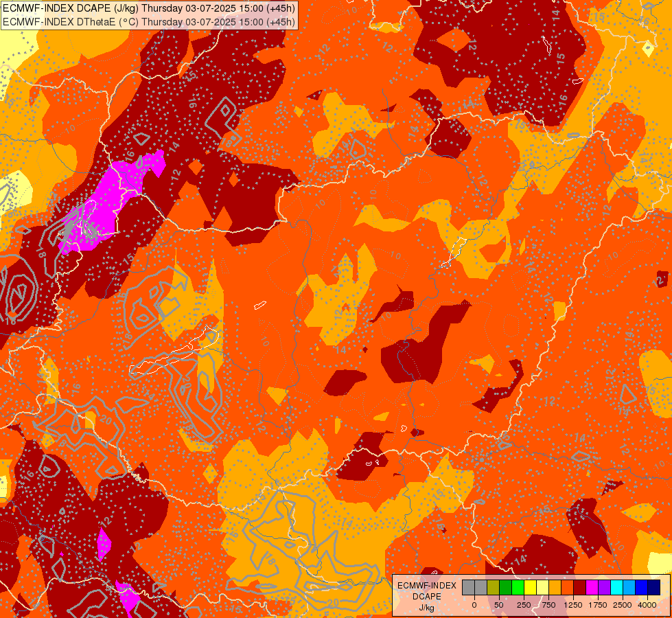
Task: Click the cyan swatch after the 2500 tick
Action: [x=616, y=587]
